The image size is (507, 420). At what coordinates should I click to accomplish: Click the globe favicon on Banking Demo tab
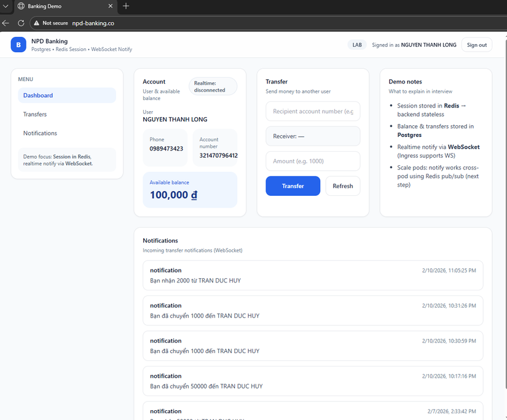click(x=21, y=6)
